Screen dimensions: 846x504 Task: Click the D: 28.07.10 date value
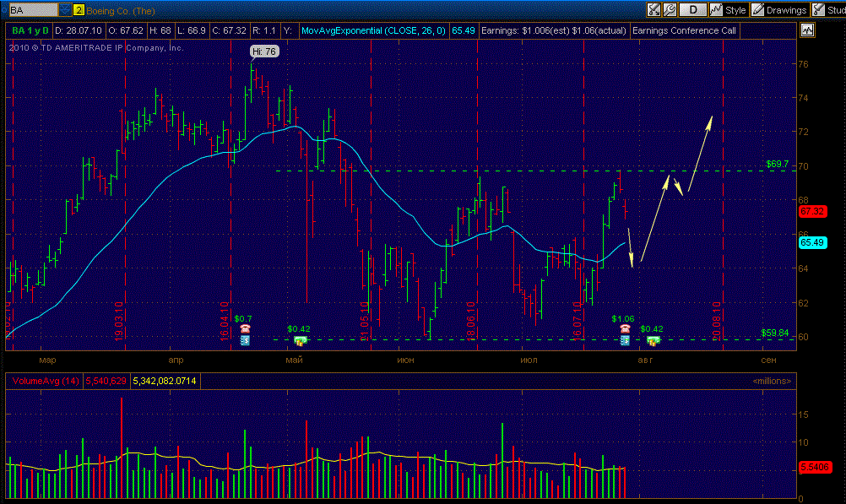point(79,30)
